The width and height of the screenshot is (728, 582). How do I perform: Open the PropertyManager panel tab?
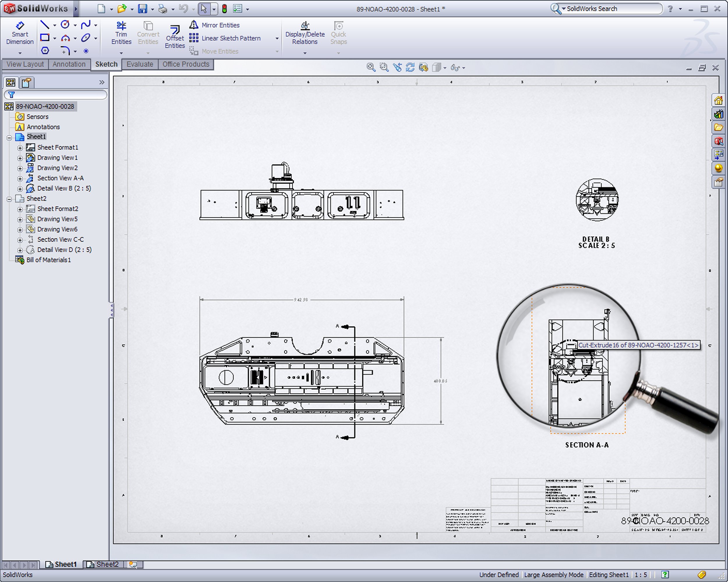click(x=26, y=82)
